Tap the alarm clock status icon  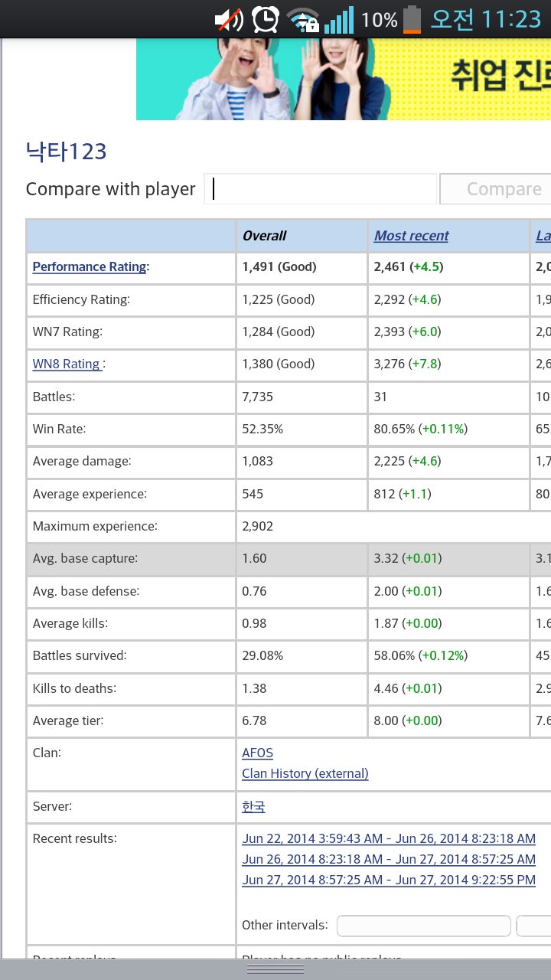(266, 19)
